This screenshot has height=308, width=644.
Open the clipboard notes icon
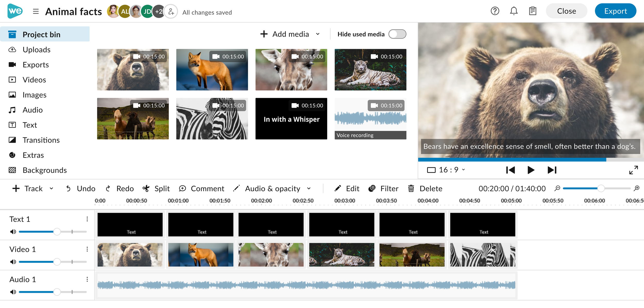[532, 11]
